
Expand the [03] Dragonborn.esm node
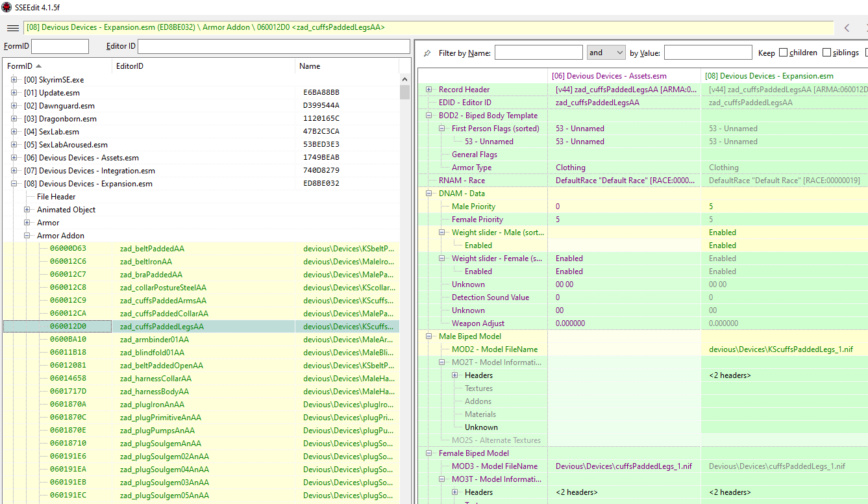pyautogui.click(x=14, y=119)
